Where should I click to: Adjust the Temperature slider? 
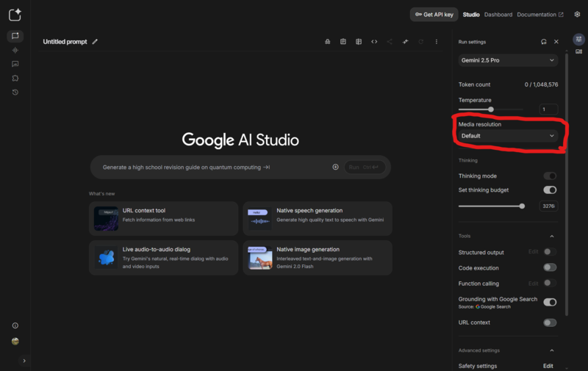coord(490,109)
